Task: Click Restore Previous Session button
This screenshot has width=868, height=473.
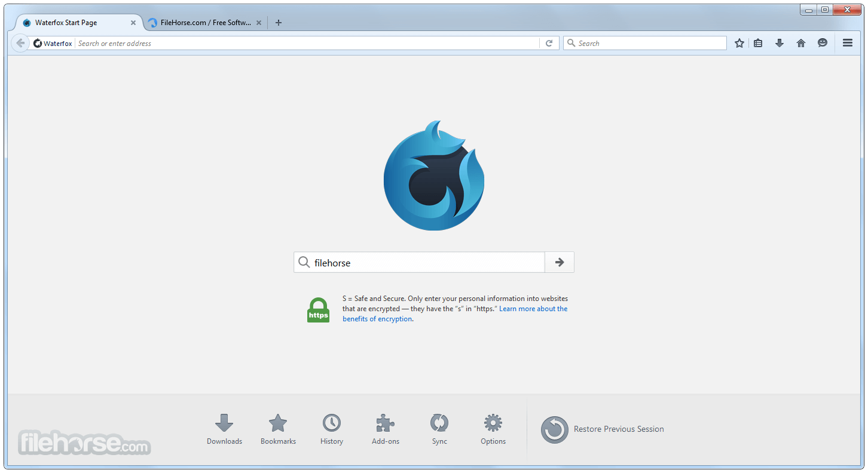Action: 603,429
